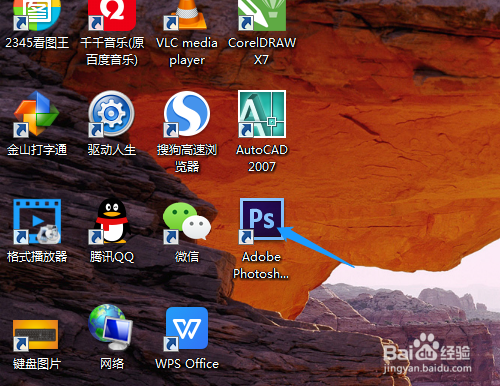Screen dimensions: 500x386
Task: Select the WPS Office shortcut icon
Action: 187,329
